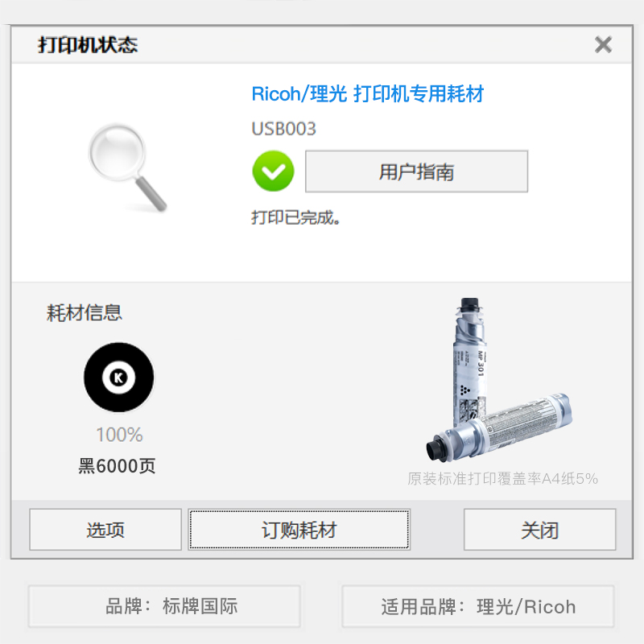
Task: Click the 原装标准打印覆盖率A4纸5% note
Action: pyautogui.click(x=502, y=478)
